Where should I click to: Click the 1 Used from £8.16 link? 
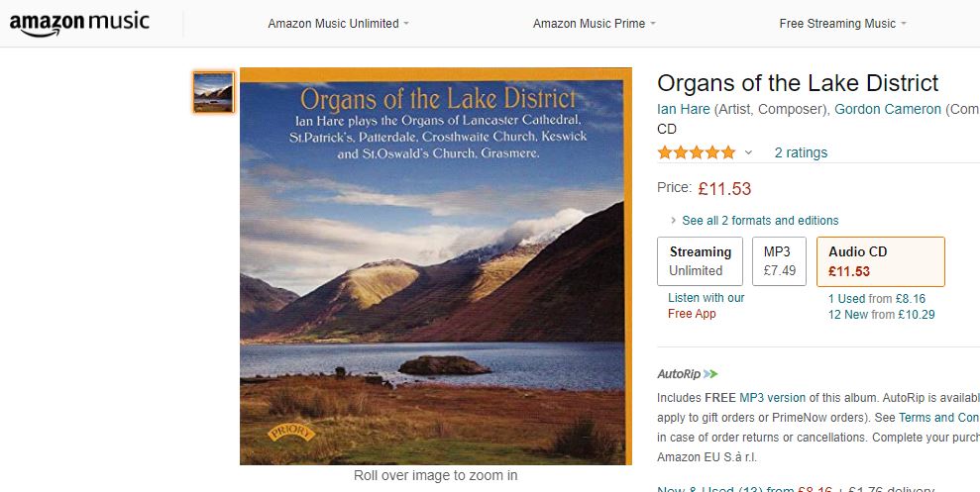pyautogui.click(x=876, y=298)
